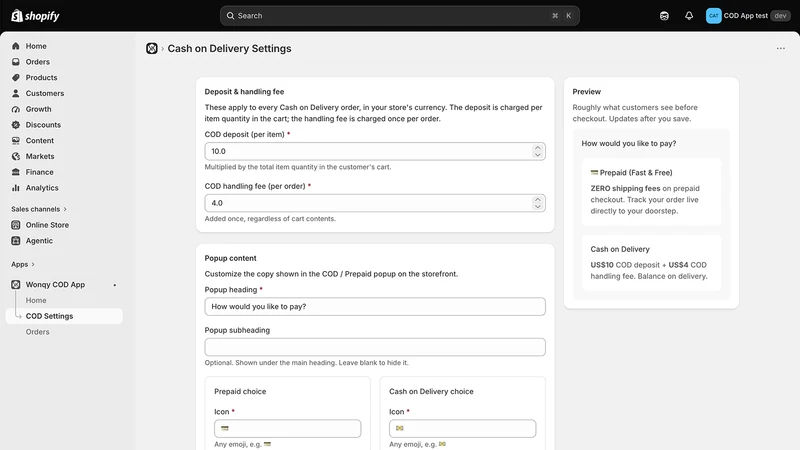This screenshot has width=800, height=450.
Task: Click the Shopify logo
Action: click(35, 16)
